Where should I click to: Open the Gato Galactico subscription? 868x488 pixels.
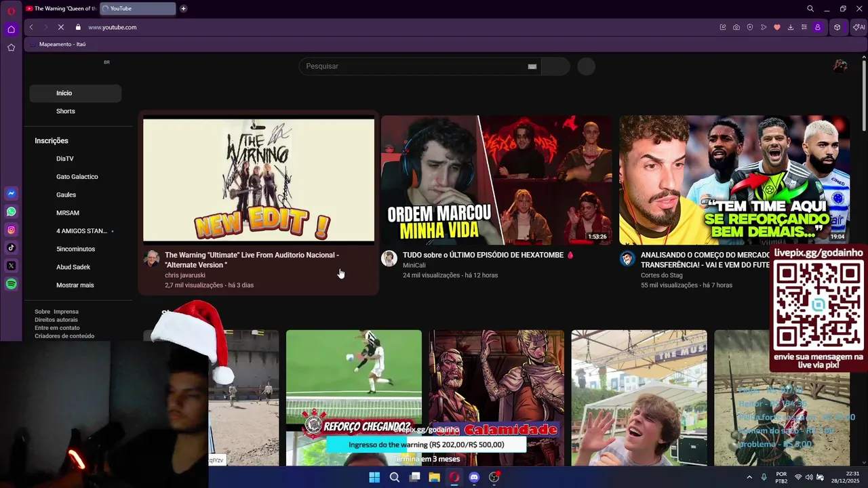(x=77, y=177)
